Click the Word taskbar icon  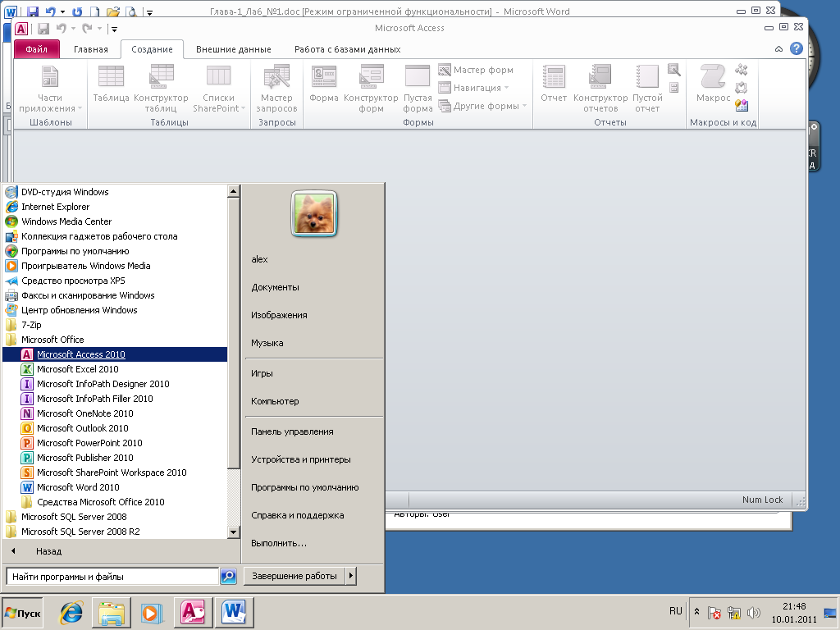pyautogui.click(x=234, y=613)
